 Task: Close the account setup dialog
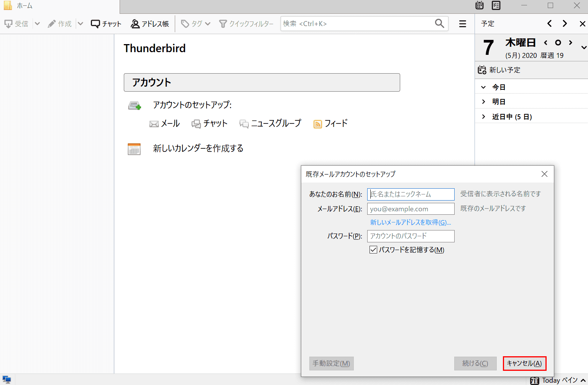(x=544, y=174)
